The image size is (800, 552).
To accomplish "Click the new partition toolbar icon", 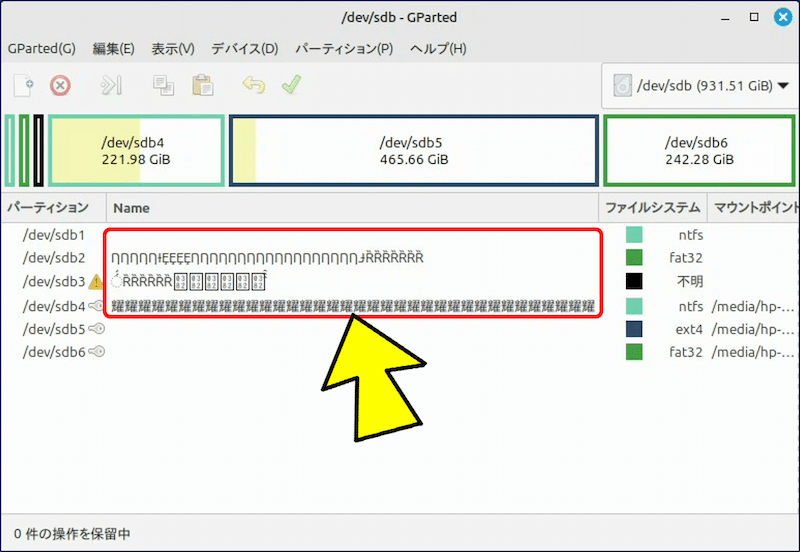I will pos(24,85).
